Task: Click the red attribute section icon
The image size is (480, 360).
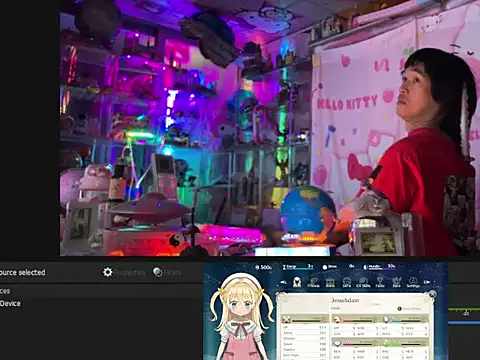Action: coord(337,320)
